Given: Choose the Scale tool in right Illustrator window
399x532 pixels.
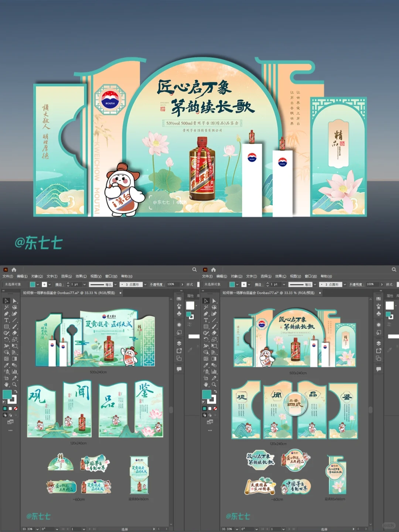Looking at the screenshot, I should [x=214, y=340].
